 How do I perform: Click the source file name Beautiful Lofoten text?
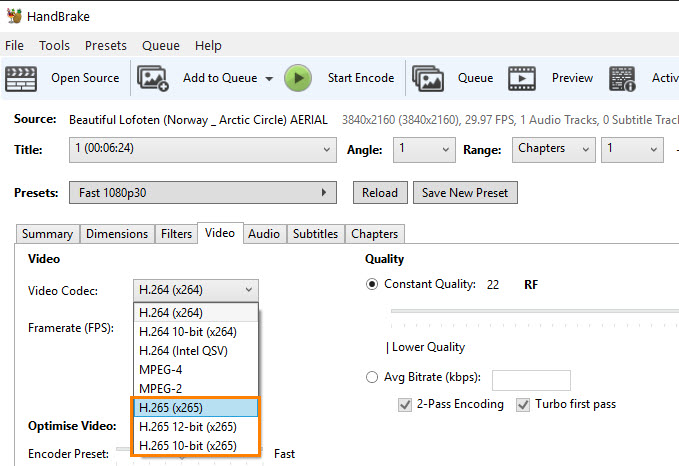(x=198, y=120)
